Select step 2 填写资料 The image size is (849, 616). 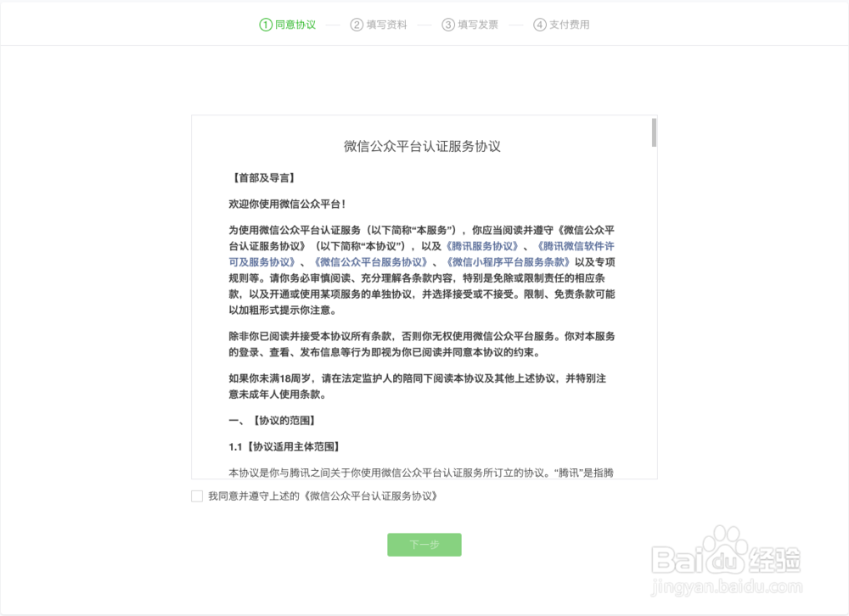tap(379, 25)
